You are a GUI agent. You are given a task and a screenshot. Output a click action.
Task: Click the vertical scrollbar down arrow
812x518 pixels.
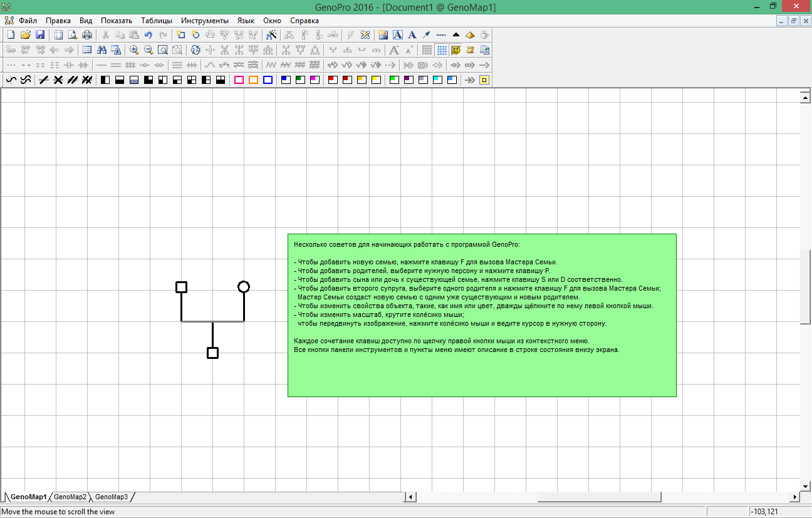click(x=806, y=486)
